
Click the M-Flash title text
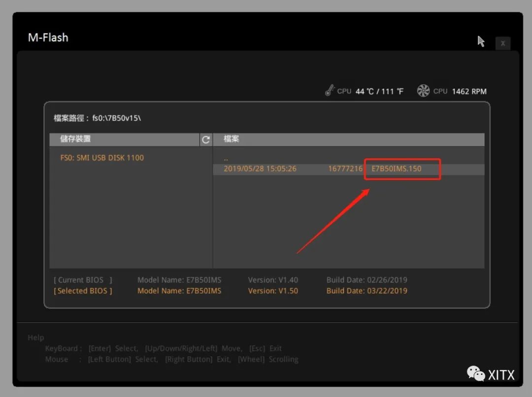pos(48,37)
